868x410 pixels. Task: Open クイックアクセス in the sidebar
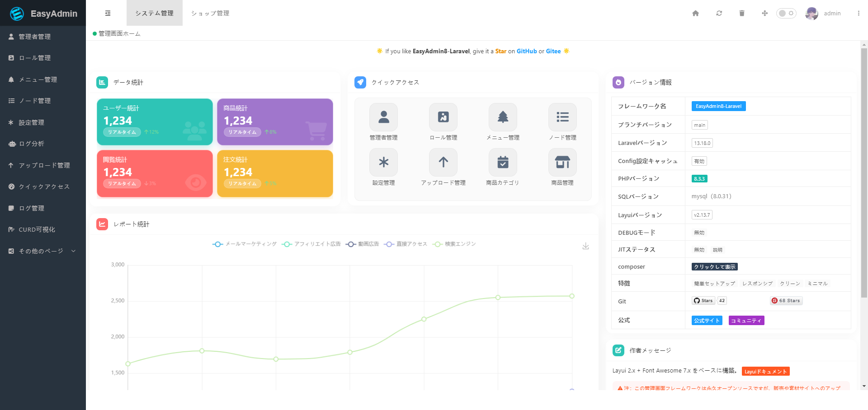[x=43, y=186]
